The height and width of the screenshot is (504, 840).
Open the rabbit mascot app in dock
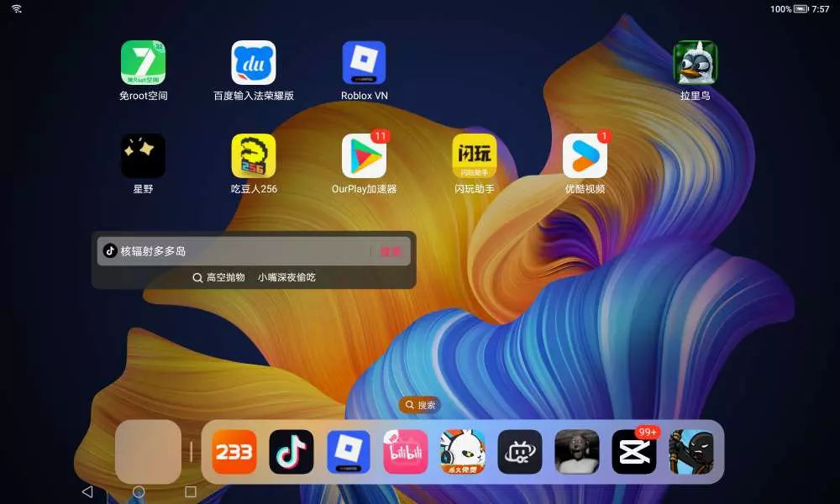coord(462,452)
